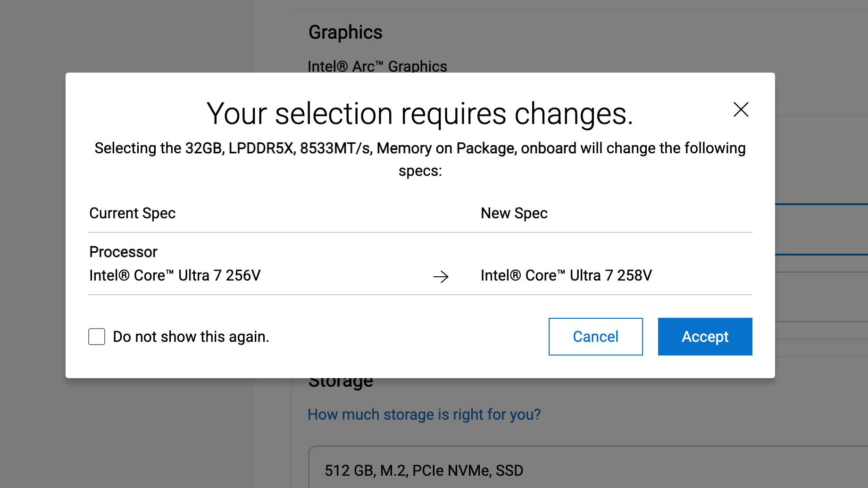Click the 'Do not show this again.' label text
This screenshot has height=488, width=868.
click(191, 337)
